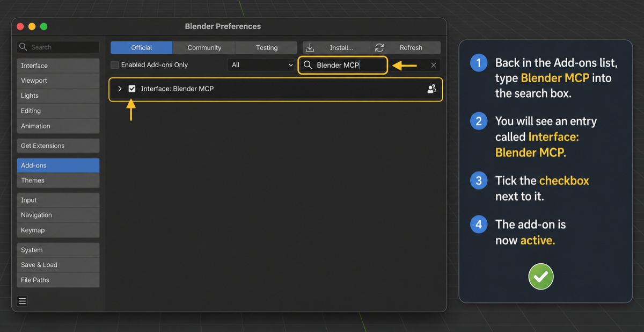Open the File Paths section
Viewport: 644px width, 332px height.
click(x=58, y=280)
